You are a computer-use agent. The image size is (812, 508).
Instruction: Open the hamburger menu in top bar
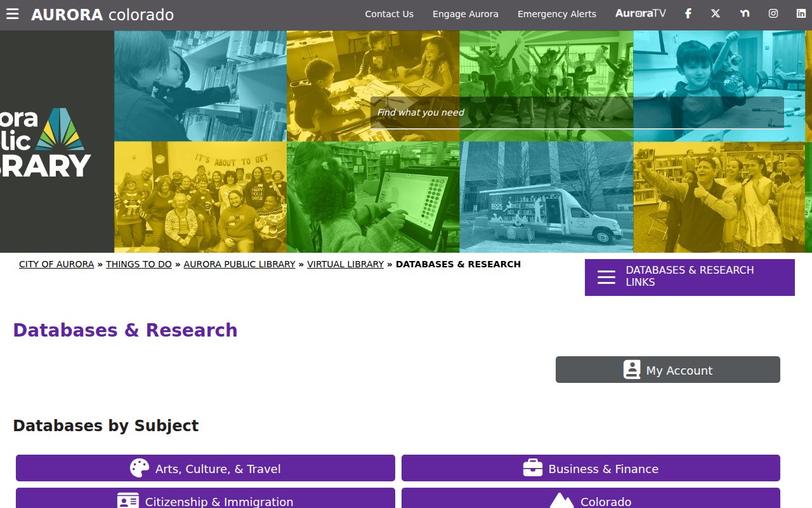tap(13, 14)
